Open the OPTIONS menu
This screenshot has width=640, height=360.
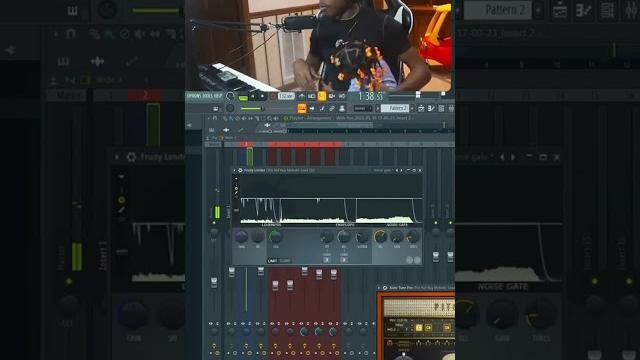tap(194, 96)
